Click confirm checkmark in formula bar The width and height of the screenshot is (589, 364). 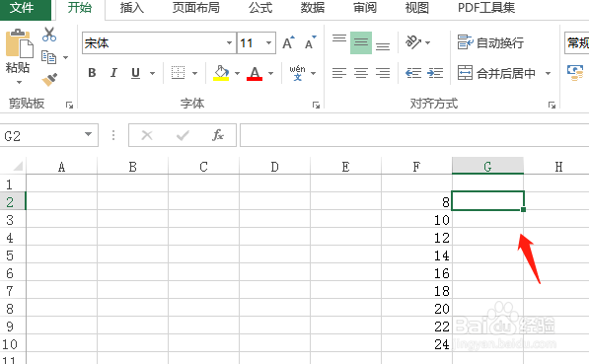183,135
